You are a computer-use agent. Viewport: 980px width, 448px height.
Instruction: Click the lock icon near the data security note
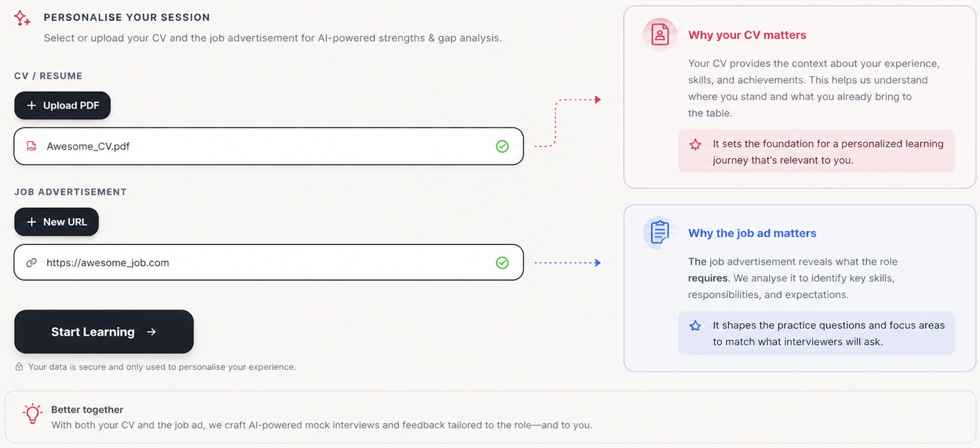(19, 366)
